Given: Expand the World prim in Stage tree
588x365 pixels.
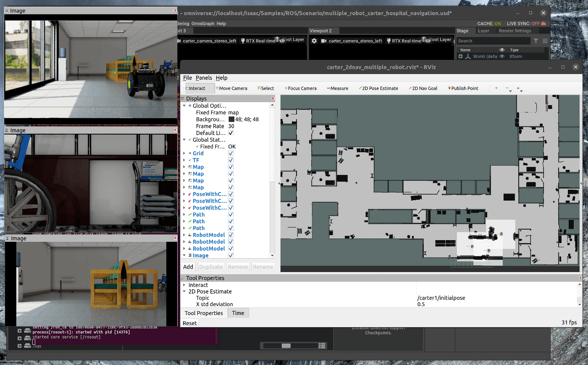Looking at the screenshot, I should click(460, 56).
